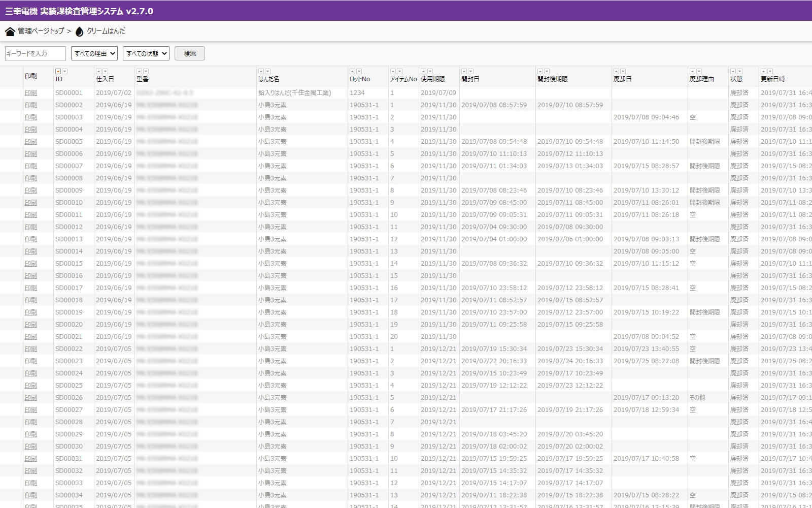The height and width of the screenshot is (508, 812).
Task: Sort アイテムNo column descending
Action: pos(399,72)
